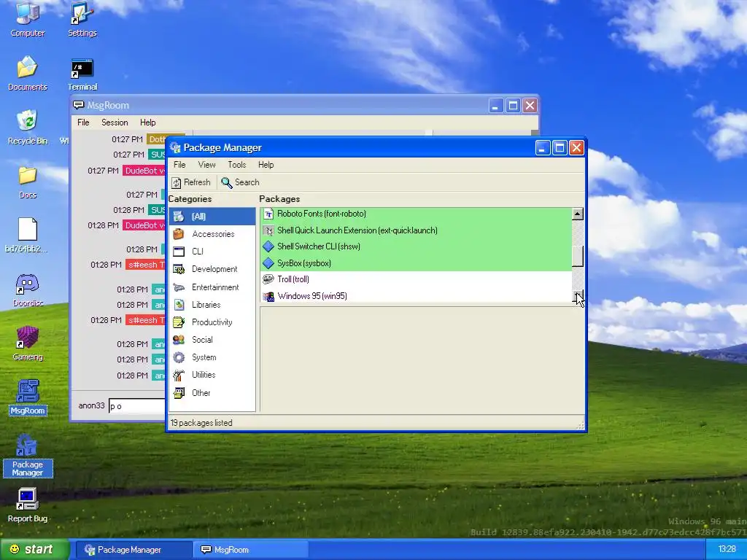Image resolution: width=747 pixels, height=560 pixels.
Task: Click the SysBox package diamond icon
Action: click(x=268, y=262)
